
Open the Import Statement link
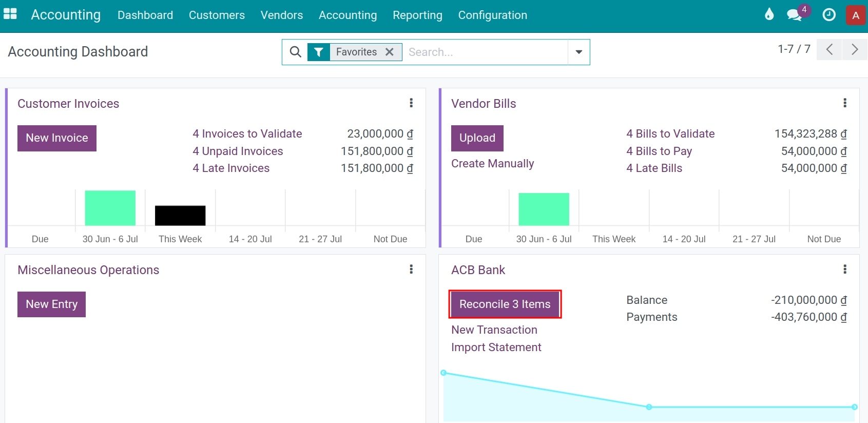click(x=496, y=348)
